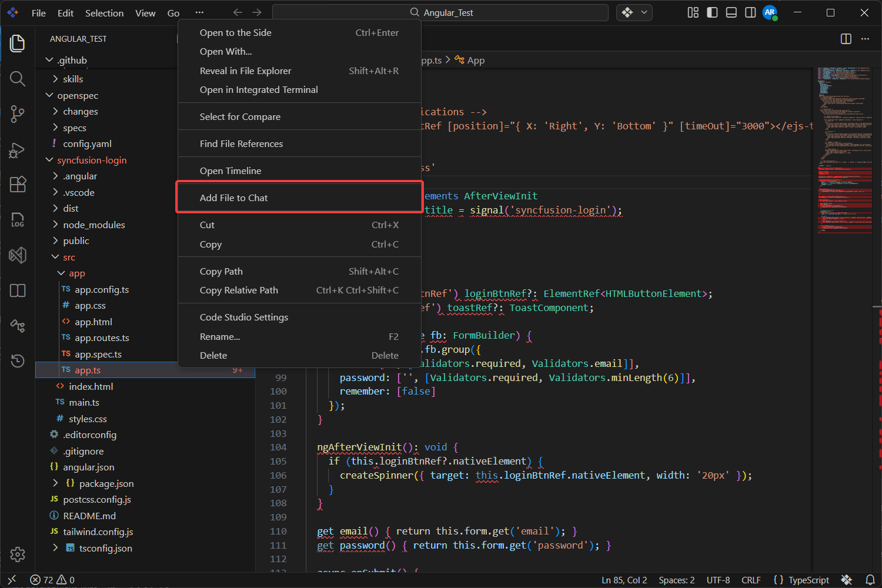Click the editor minimap

pyautogui.click(x=844, y=153)
